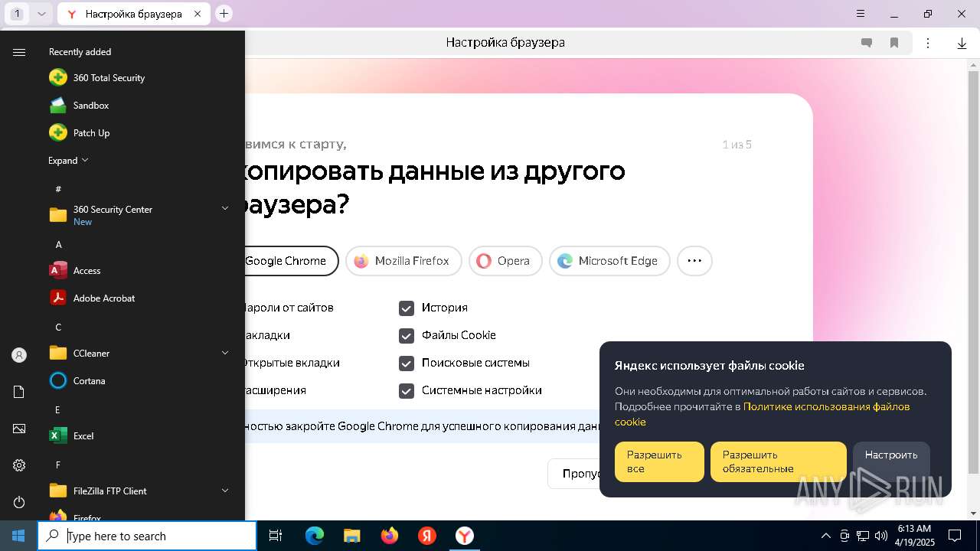Open the three-dot page menu
Viewport: 980px width, 551px height.
click(928, 43)
